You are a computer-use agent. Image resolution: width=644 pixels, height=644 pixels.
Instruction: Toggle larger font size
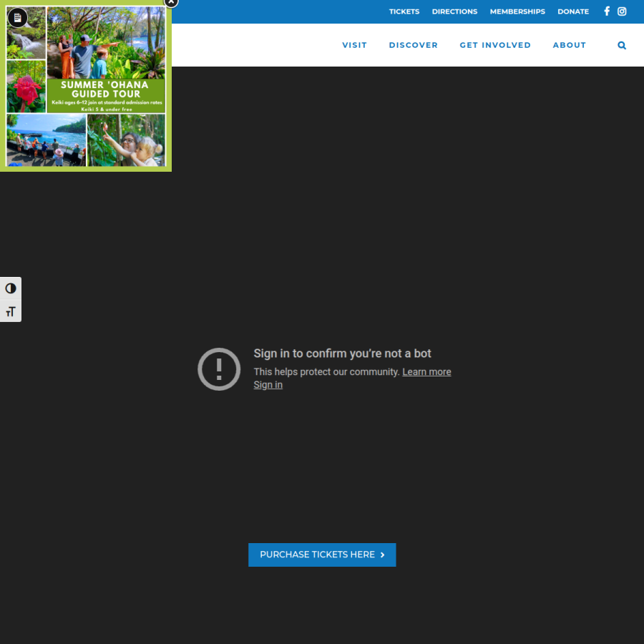click(x=11, y=311)
